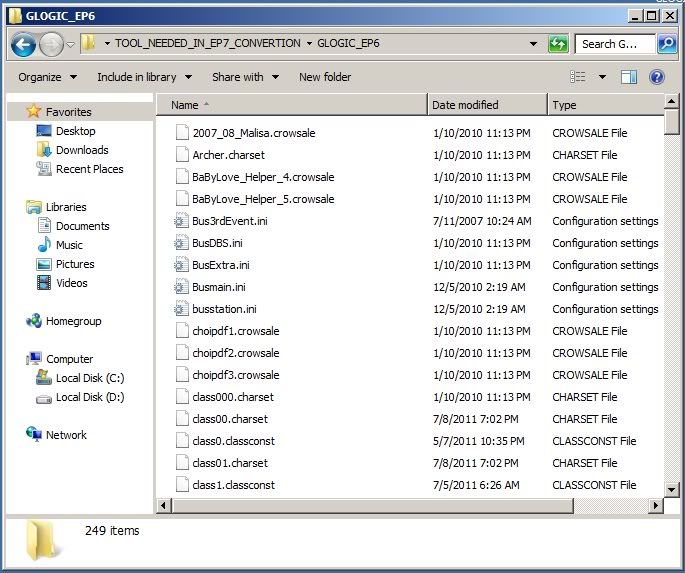
Task: Open the Share with dropdown
Action: coord(244,77)
